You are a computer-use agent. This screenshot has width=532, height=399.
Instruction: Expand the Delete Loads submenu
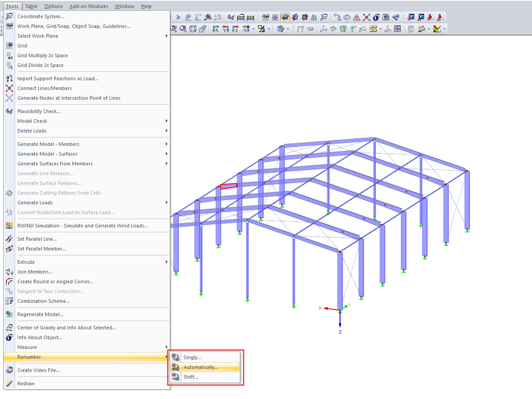pos(86,131)
